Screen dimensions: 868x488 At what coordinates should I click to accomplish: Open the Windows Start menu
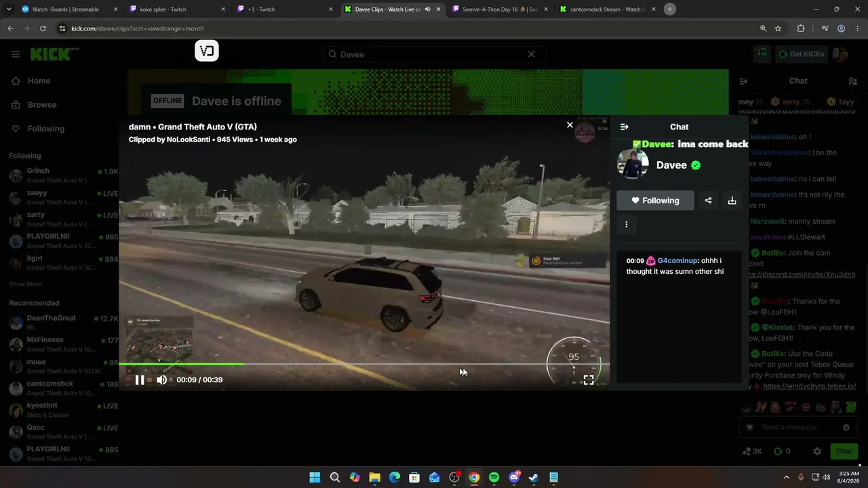tap(315, 477)
